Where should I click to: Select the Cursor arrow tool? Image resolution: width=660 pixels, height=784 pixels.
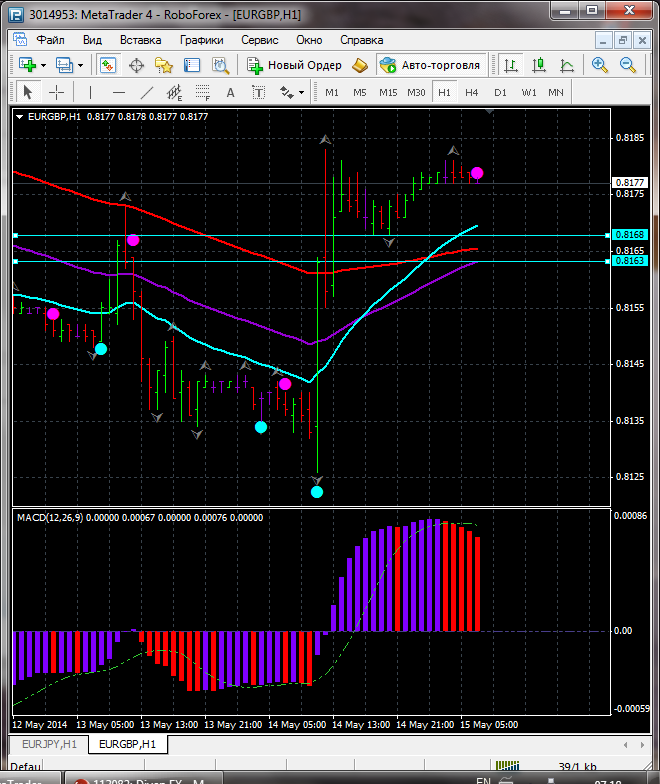point(28,92)
